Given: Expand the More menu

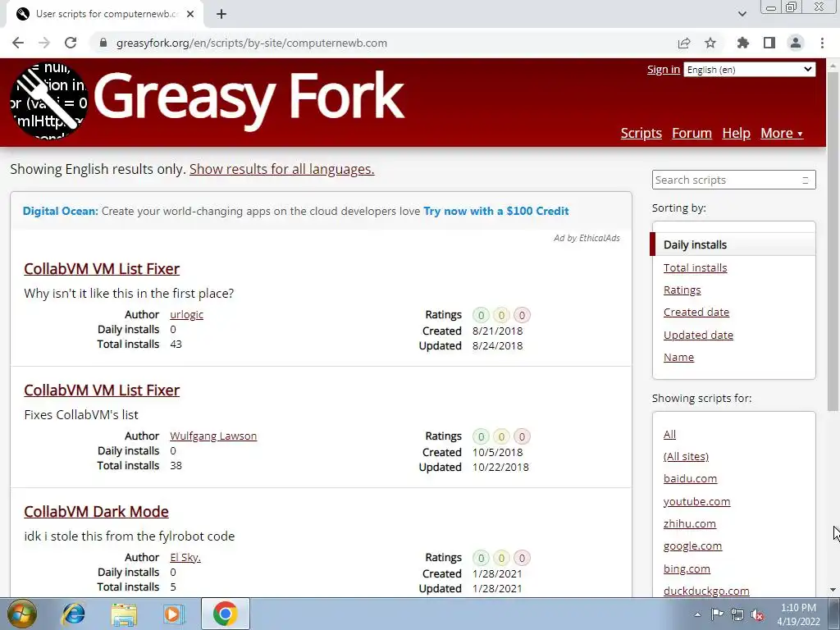Looking at the screenshot, I should (782, 133).
